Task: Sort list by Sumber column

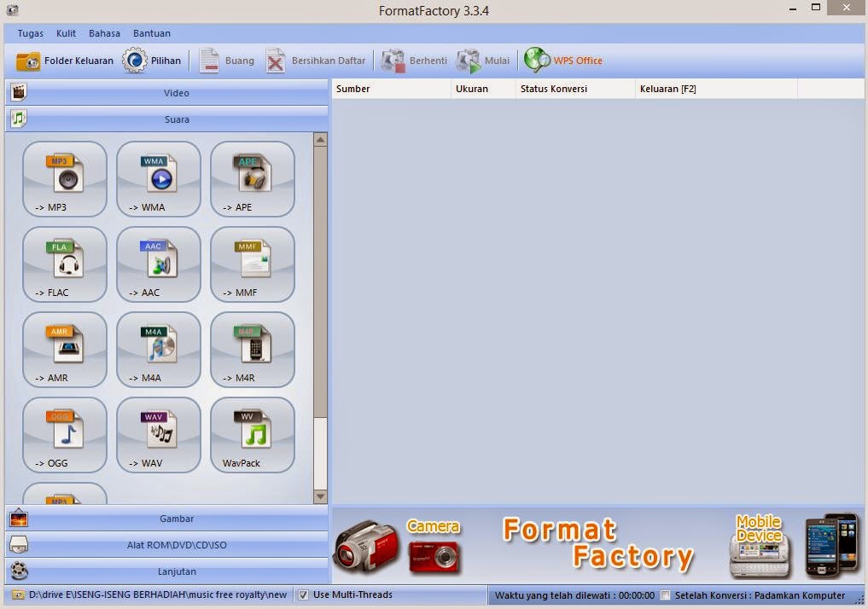Action: [x=391, y=89]
